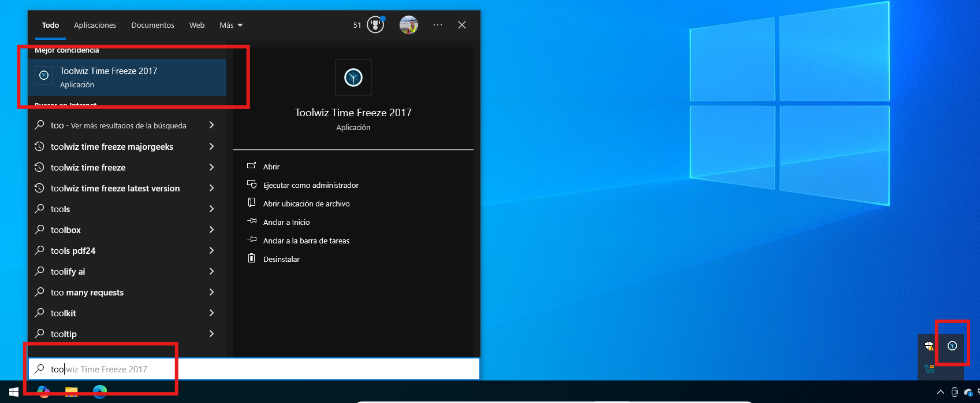Collapse the hidden tray icons chevron
980x403 pixels.
click(940, 393)
